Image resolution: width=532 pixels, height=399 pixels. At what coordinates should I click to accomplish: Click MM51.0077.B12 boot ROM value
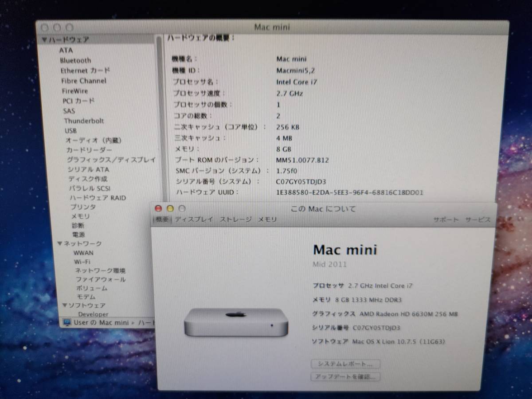(x=302, y=160)
